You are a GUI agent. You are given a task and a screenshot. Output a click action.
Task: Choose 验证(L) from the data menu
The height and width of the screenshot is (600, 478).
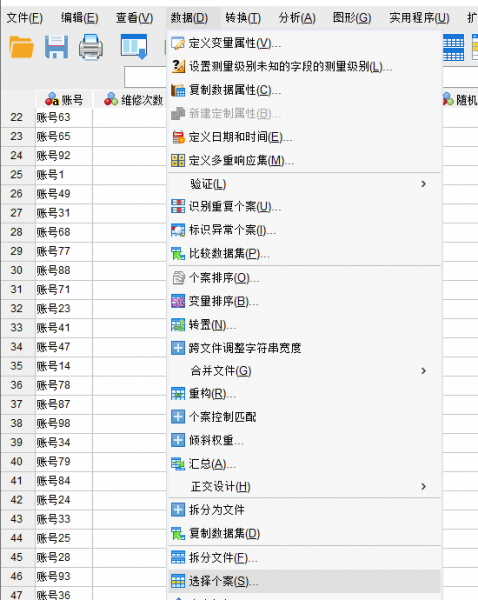pyautogui.click(x=305, y=184)
